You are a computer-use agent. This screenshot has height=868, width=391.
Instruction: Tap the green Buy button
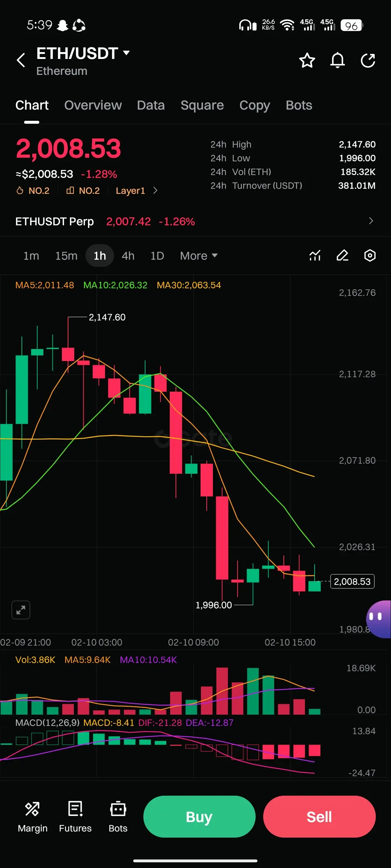pos(199,817)
